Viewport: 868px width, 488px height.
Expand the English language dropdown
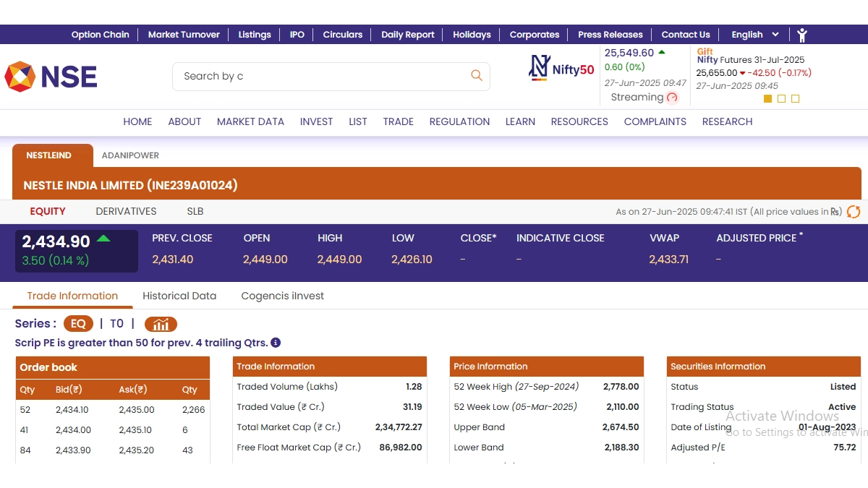[x=755, y=35]
